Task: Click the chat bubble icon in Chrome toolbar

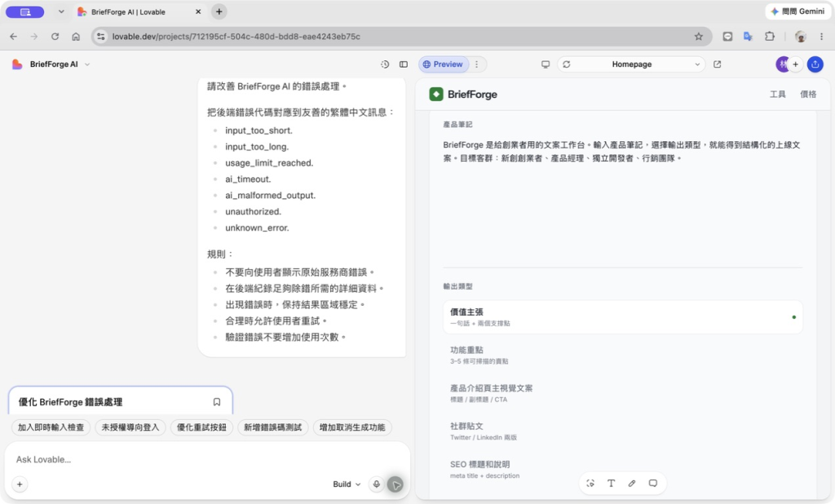Action: (727, 36)
